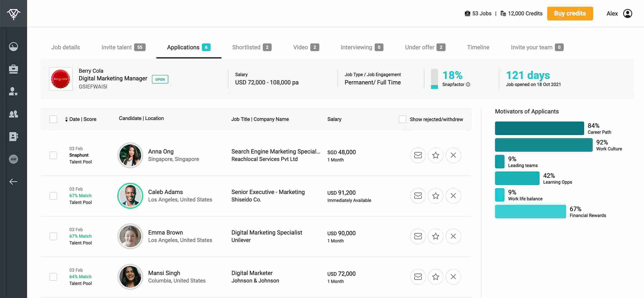Viewport: 644px width, 298px height.
Task: Click the sidebar back arrow icon
Action: (x=13, y=182)
